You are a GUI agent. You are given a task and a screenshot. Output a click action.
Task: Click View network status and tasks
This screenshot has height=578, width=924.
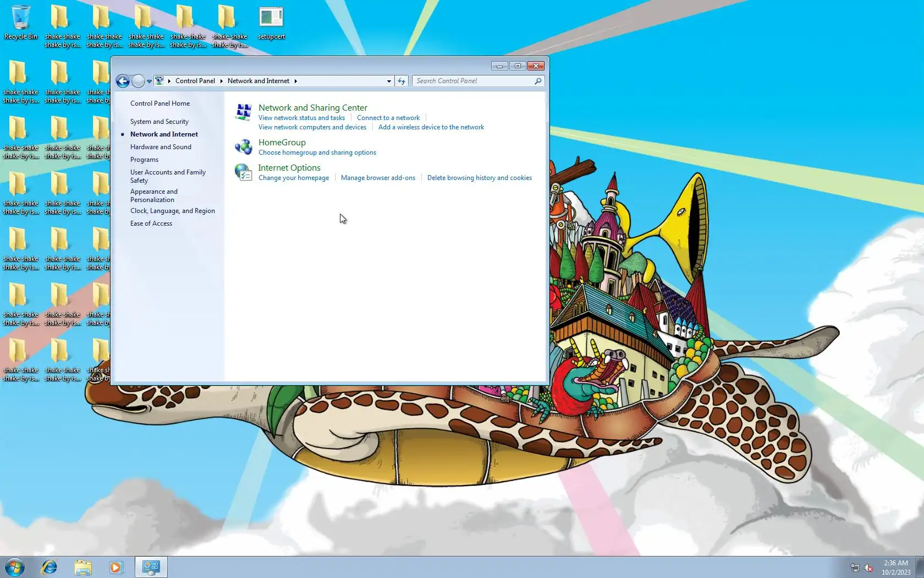(x=301, y=118)
